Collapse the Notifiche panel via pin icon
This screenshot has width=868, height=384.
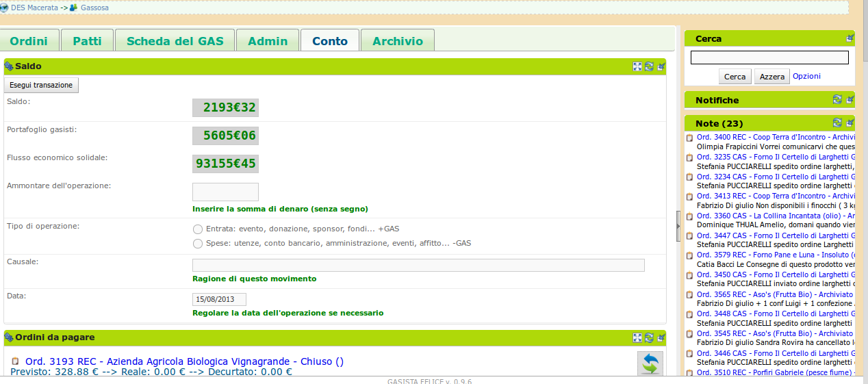point(850,99)
